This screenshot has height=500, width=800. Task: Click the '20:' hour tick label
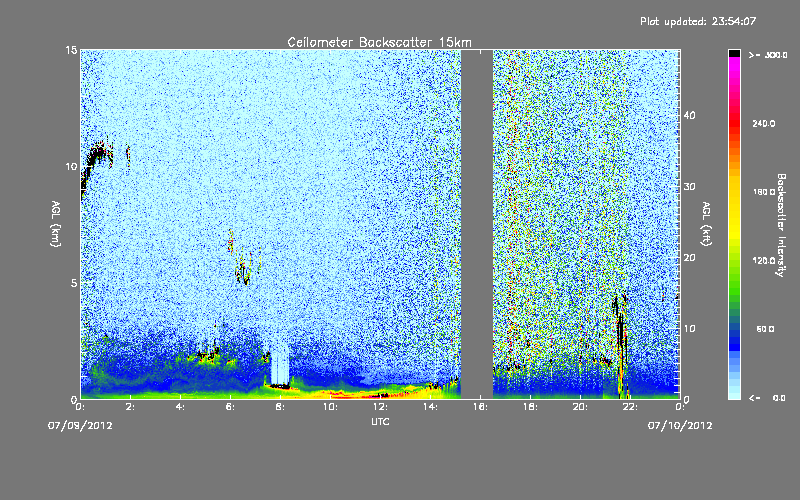580,407
